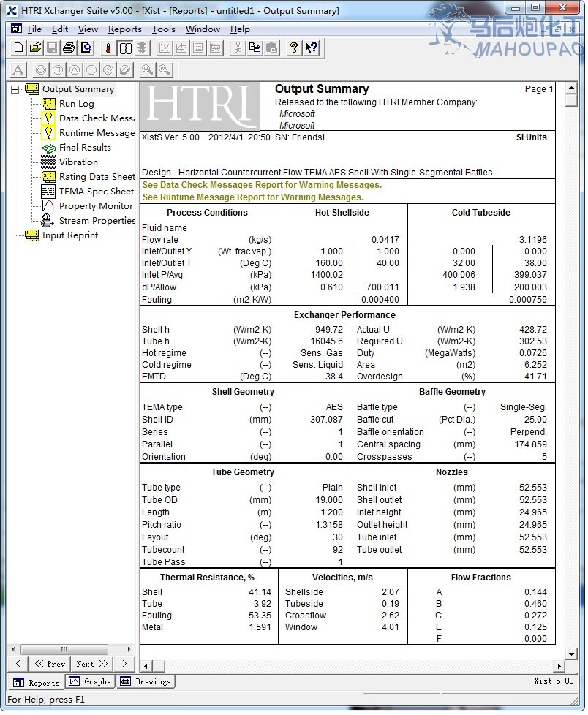Viewport: 588px width, 715px height.
Task: Open the Reports menu
Action: click(x=125, y=29)
